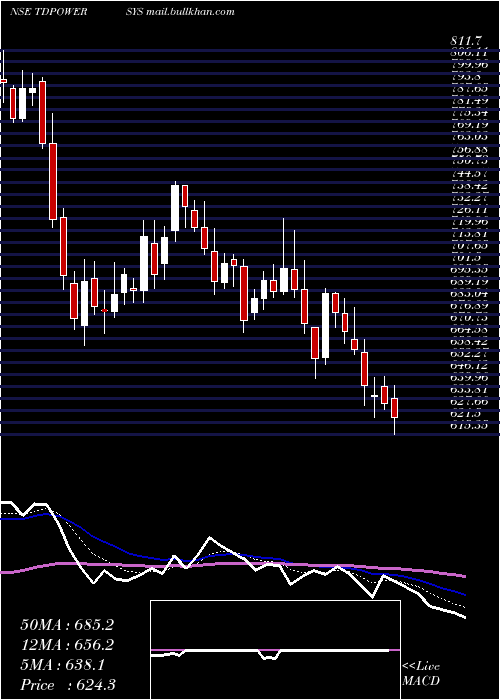This screenshot has width=500, height=700.
Task: Click the 726.11 price axis label
Action: pyautogui.click(x=469, y=209)
